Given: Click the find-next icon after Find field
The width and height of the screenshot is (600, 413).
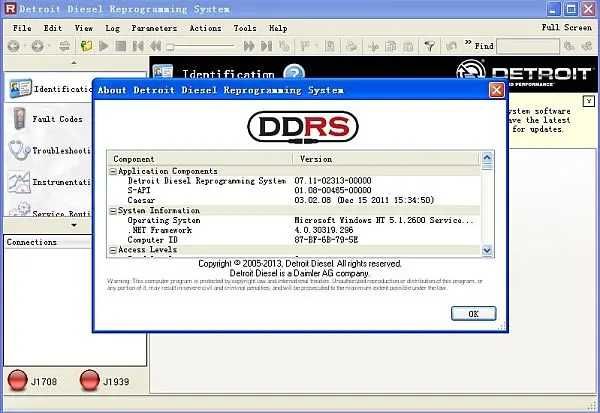Looking at the screenshot, I should click(x=569, y=46).
